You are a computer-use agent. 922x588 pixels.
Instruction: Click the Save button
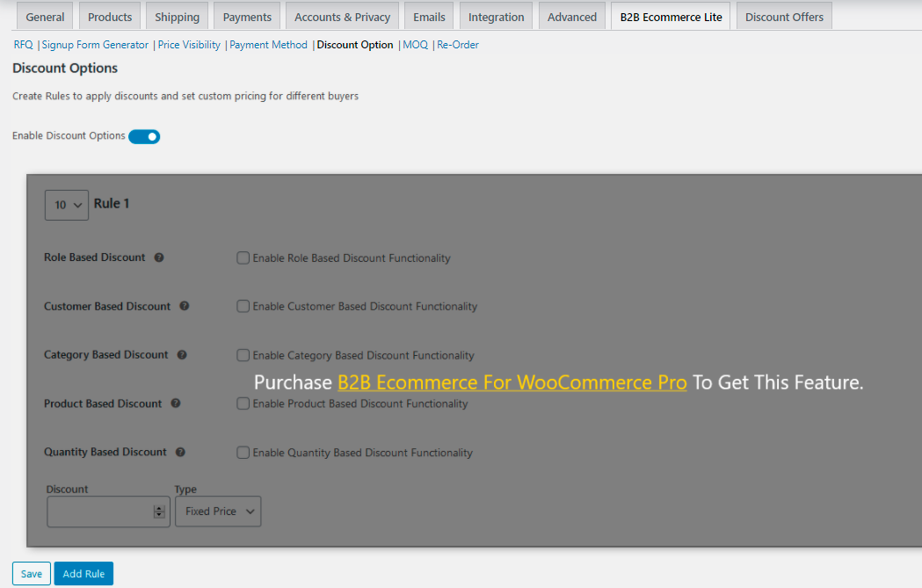(x=31, y=574)
